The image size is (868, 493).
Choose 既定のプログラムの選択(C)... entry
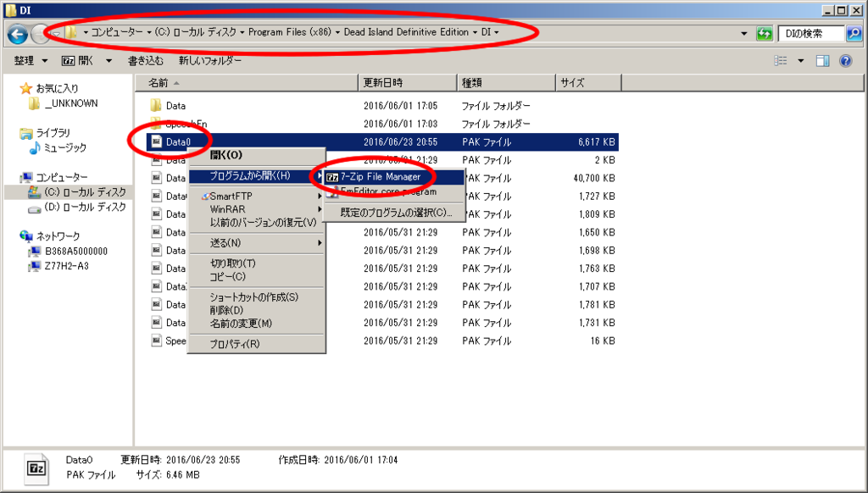click(x=393, y=213)
